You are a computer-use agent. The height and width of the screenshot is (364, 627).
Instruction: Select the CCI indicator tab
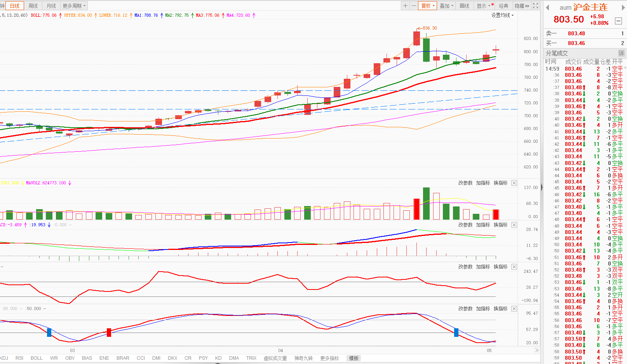point(141,358)
